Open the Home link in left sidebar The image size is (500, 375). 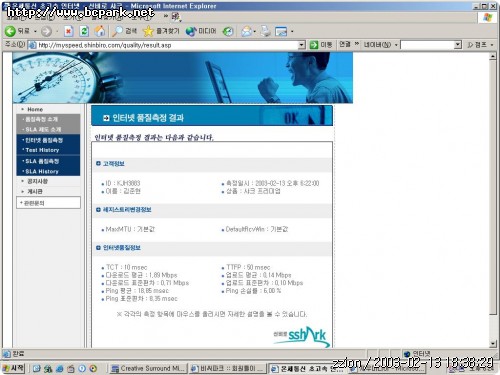pyautogui.click(x=35, y=109)
